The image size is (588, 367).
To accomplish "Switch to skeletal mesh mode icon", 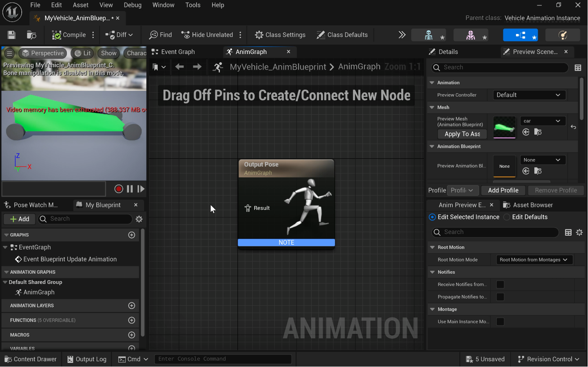I will tap(470, 35).
